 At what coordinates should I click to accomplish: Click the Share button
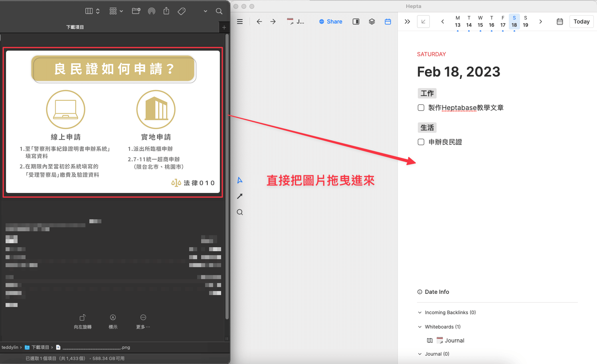331,22
